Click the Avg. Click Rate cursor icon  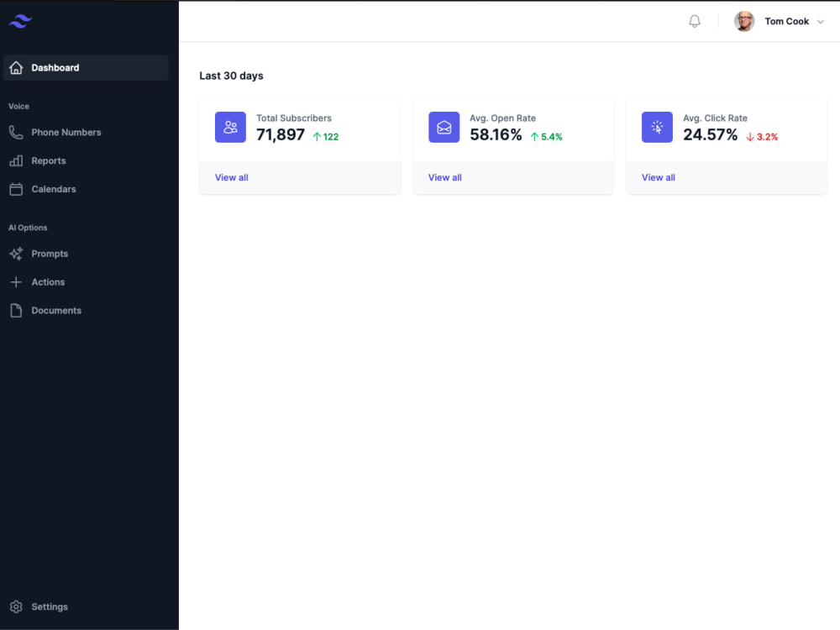tap(657, 127)
